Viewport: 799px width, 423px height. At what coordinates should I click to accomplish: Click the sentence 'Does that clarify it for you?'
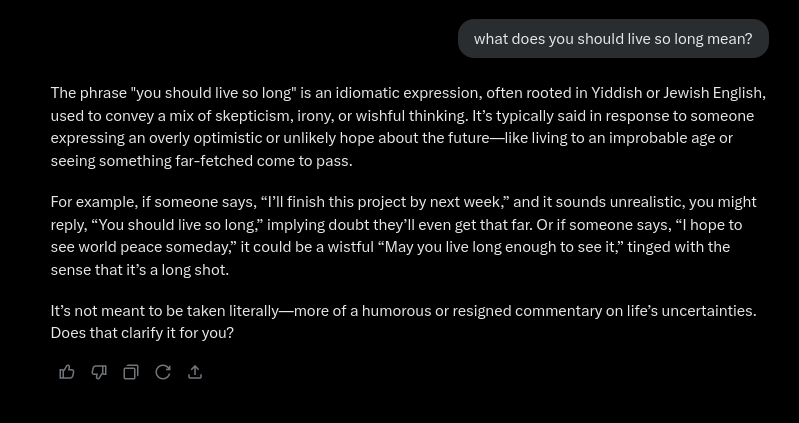(x=142, y=333)
